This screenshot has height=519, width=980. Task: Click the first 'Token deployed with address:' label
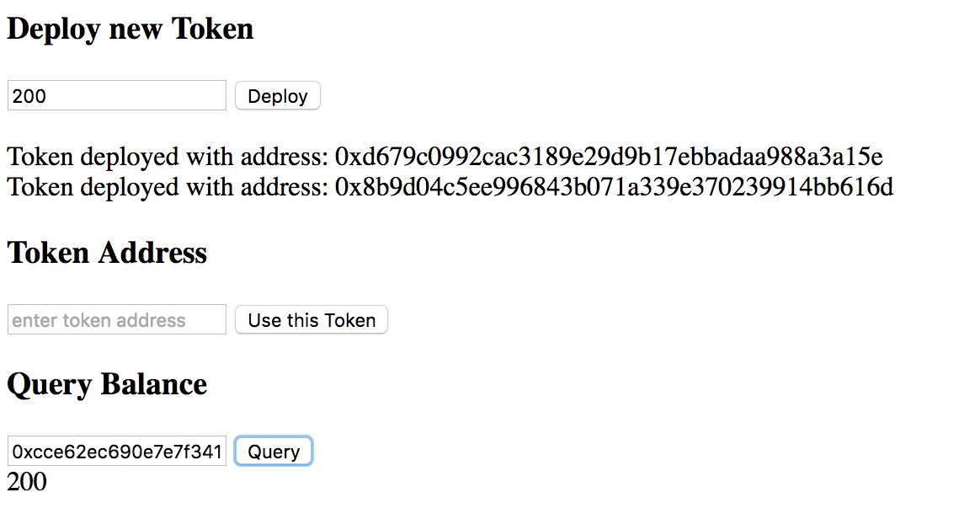[x=168, y=157]
